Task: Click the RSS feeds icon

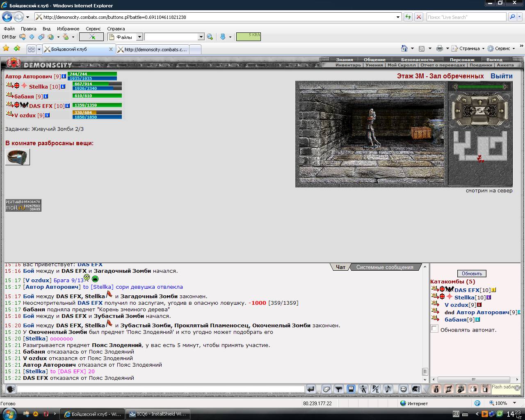Action: point(421,48)
